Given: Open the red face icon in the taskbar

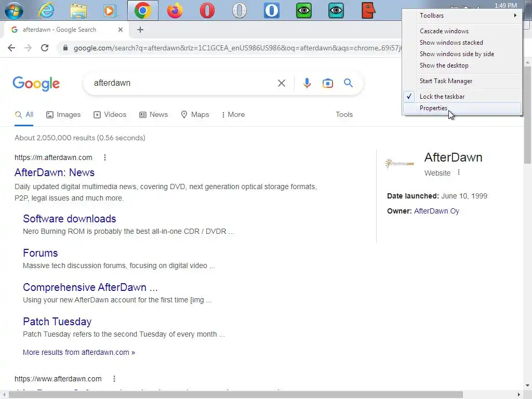Looking at the screenshot, I should [368, 10].
